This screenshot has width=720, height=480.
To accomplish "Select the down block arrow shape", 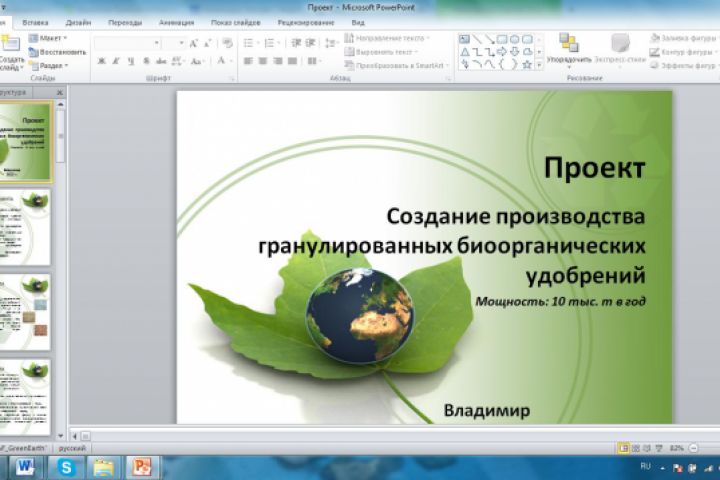I will click(x=514, y=52).
